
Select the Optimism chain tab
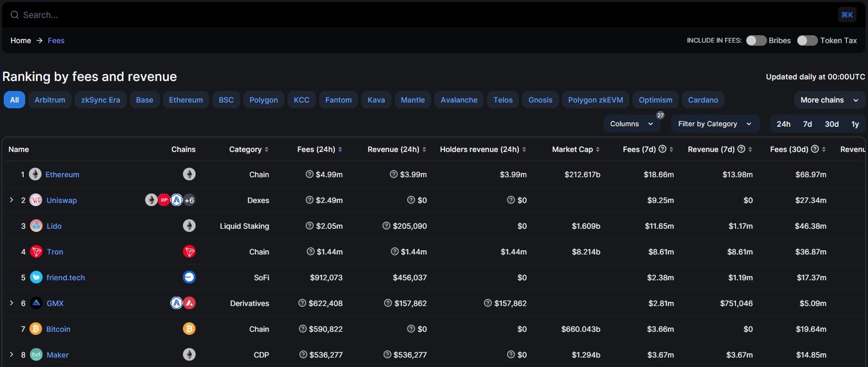click(x=656, y=100)
